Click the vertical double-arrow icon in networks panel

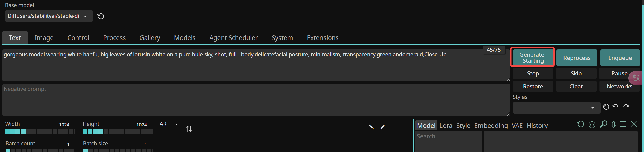(614, 124)
